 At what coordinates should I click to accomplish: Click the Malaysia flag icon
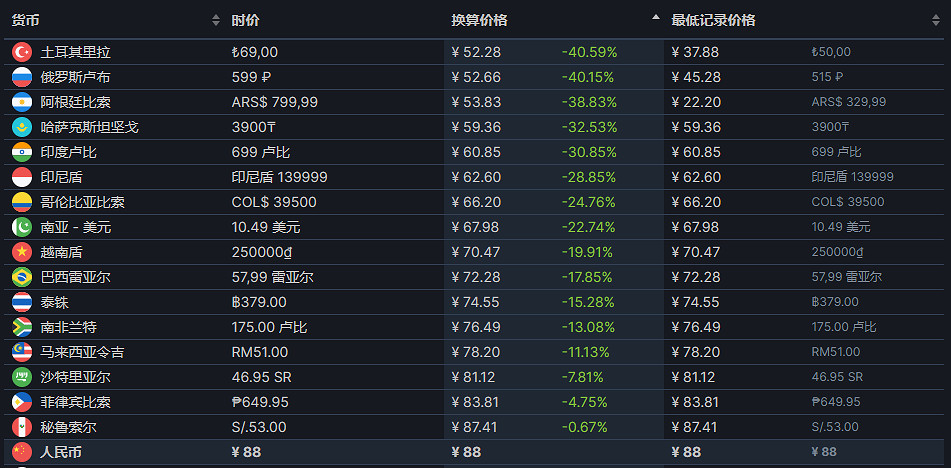[x=22, y=352]
